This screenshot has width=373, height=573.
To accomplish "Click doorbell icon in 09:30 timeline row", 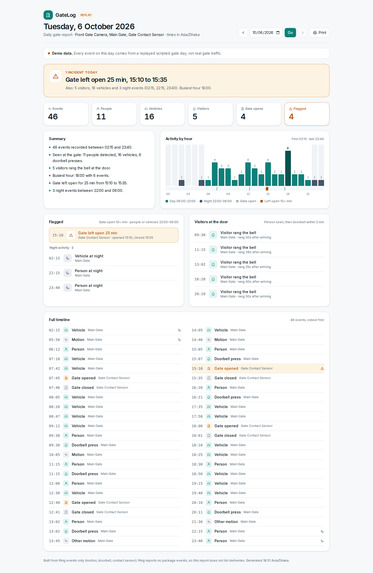I will point(66,445).
